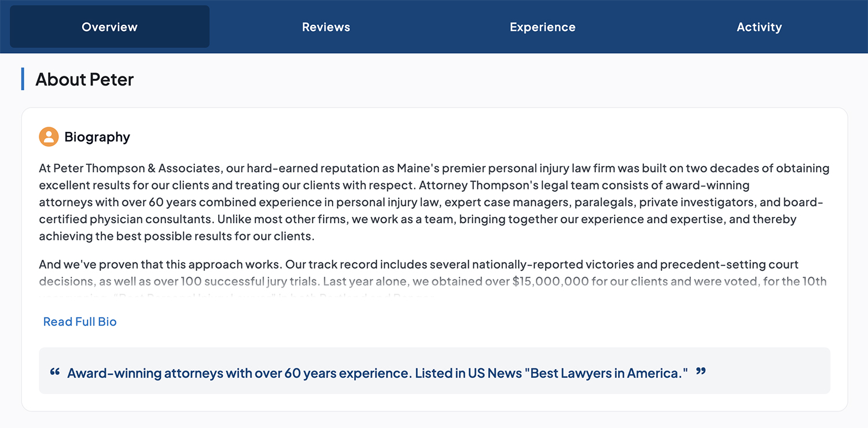Open the Reviews tab
The height and width of the screenshot is (428, 868).
[x=326, y=27]
